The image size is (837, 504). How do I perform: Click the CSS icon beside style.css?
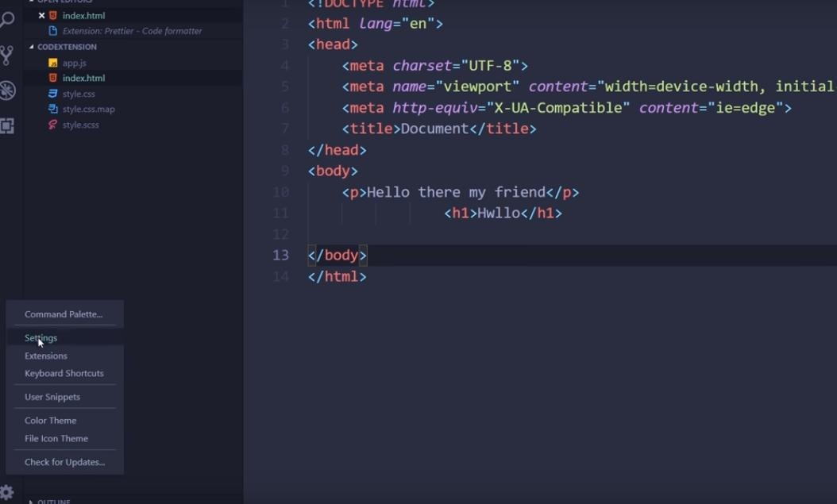(x=53, y=94)
